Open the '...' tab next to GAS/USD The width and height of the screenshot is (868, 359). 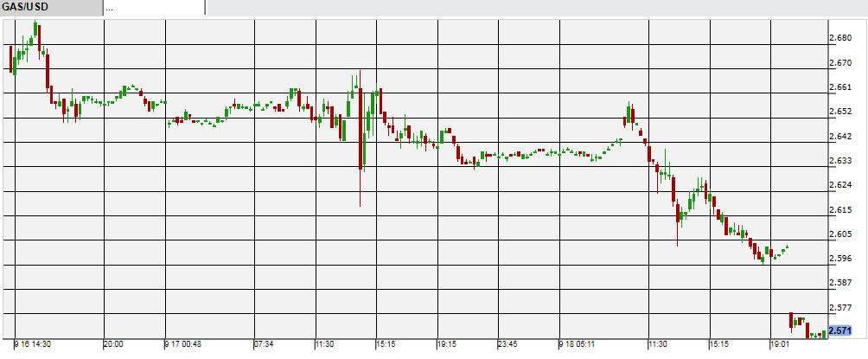coord(154,8)
